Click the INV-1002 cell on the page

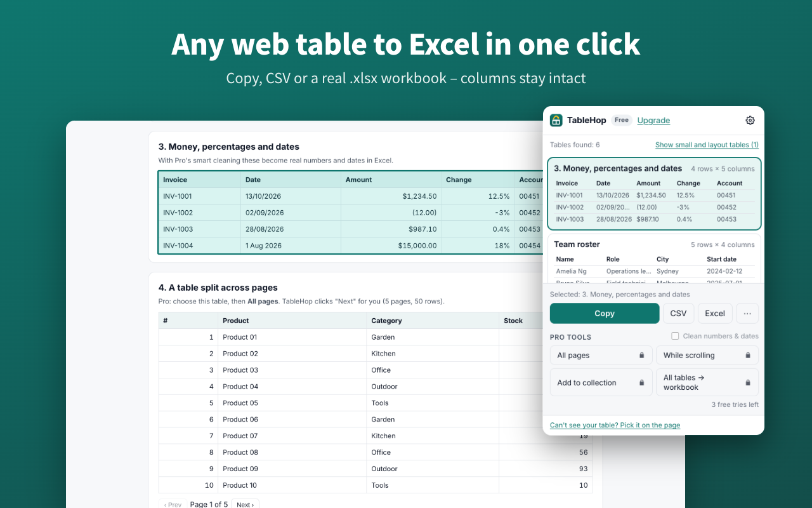click(199, 213)
